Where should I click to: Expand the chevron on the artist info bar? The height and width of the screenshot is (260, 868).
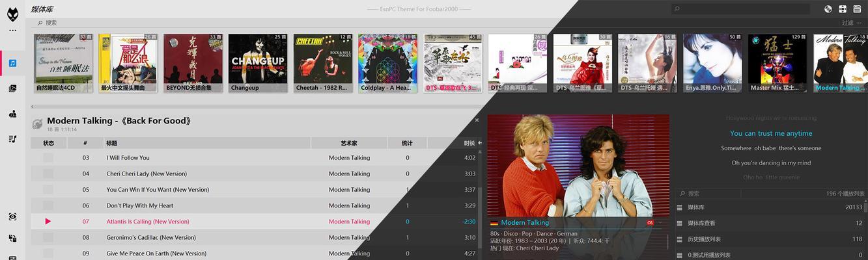click(660, 223)
